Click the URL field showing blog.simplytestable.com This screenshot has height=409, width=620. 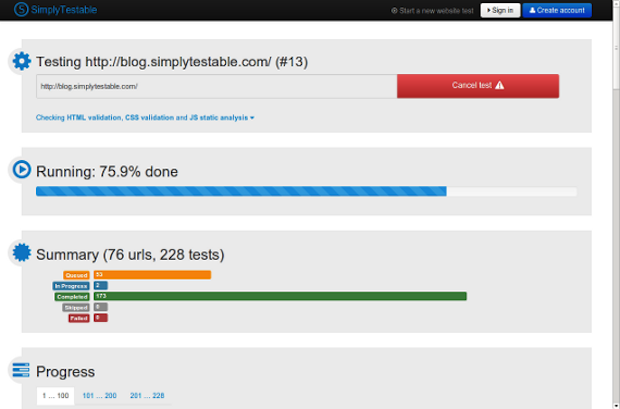point(217,86)
